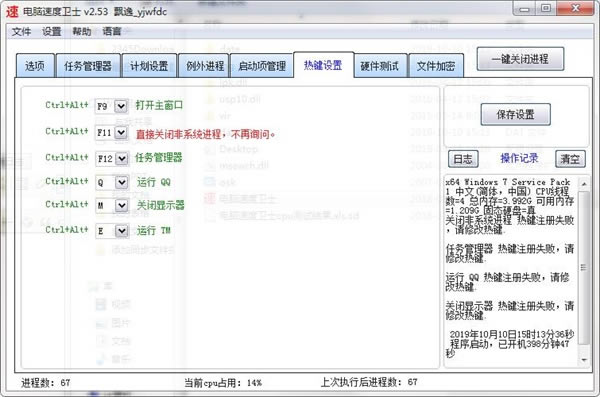Open the 任务管理器 tab
The width and height of the screenshot is (600, 397).
[88, 66]
